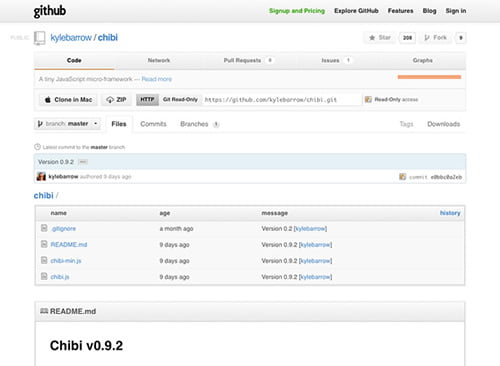The width and height of the screenshot is (500, 366).
Task: Click the file icon beside chibi.js
Action: click(x=44, y=276)
